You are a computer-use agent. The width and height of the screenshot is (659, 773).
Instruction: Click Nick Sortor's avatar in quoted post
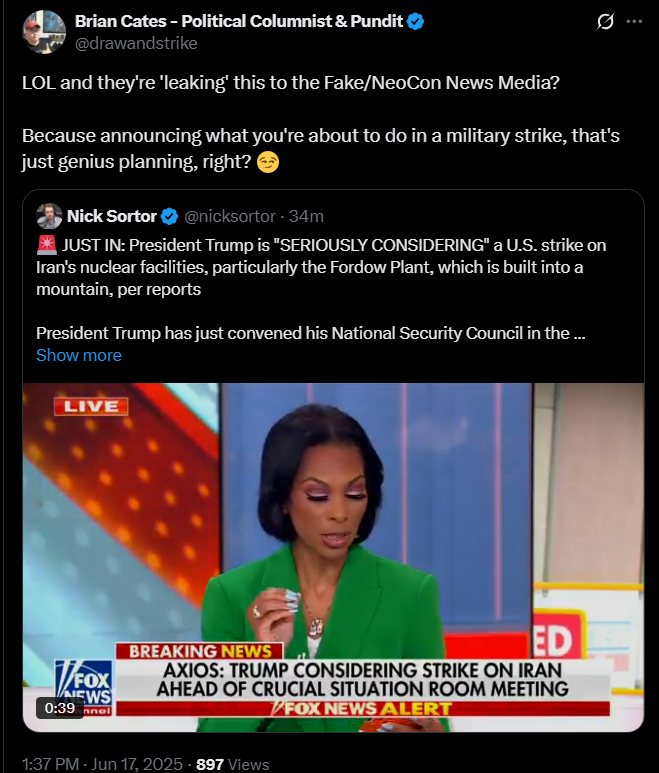(49, 216)
